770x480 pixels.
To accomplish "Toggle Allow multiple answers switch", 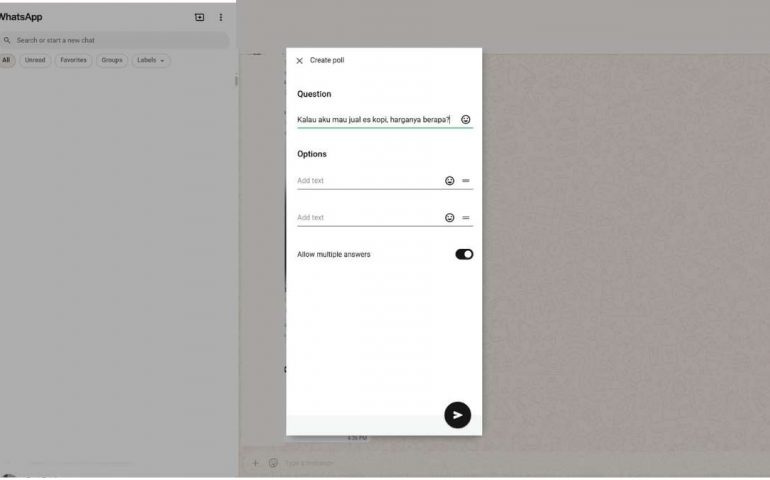I will (x=464, y=255).
